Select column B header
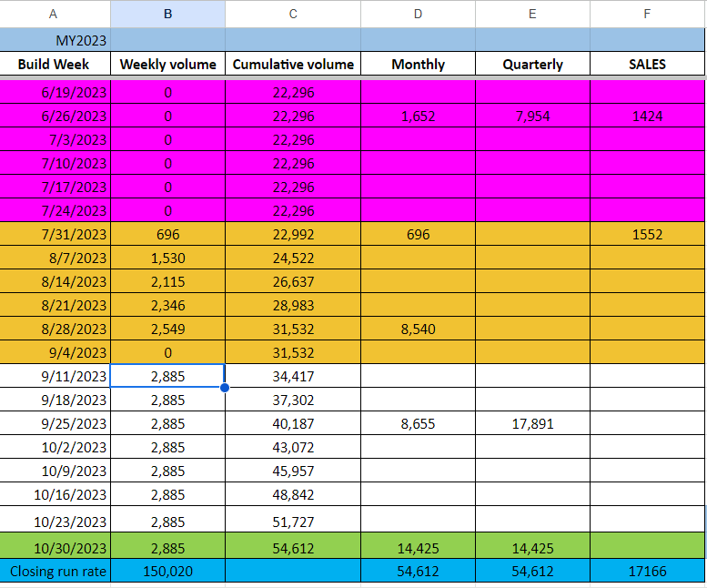Viewport: 707px width, 588px height. (x=167, y=14)
